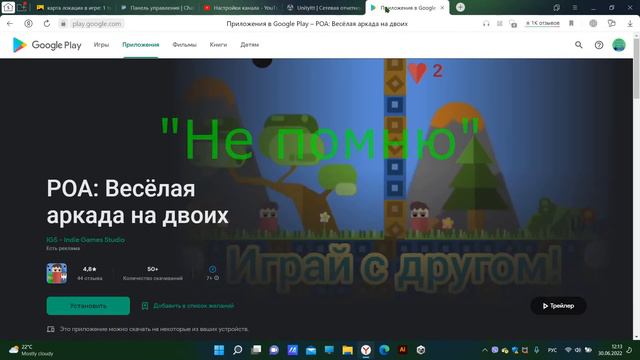The height and width of the screenshot is (360, 640).
Task: Open the Google account avatar
Action: coord(619,45)
